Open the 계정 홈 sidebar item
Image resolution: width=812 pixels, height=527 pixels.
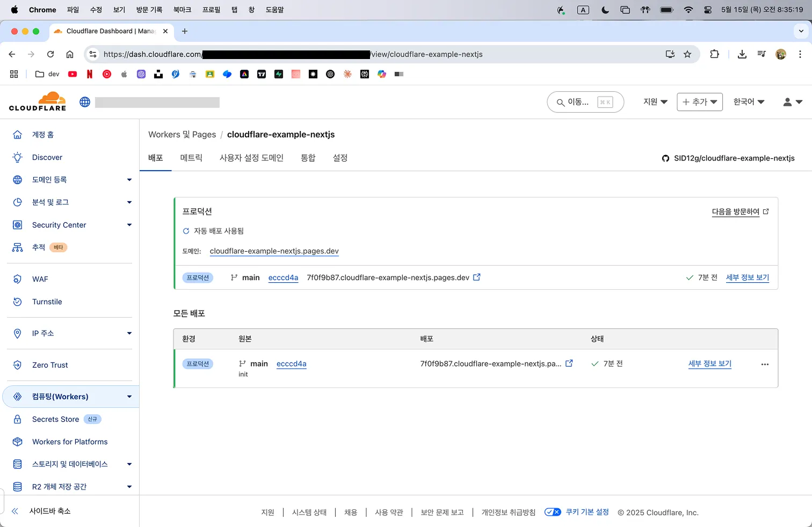click(x=43, y=135)
